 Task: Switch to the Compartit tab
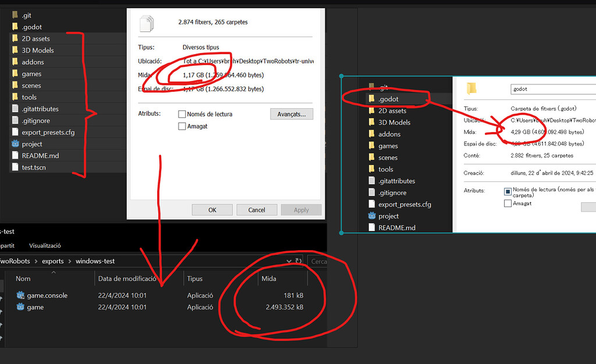7,245
